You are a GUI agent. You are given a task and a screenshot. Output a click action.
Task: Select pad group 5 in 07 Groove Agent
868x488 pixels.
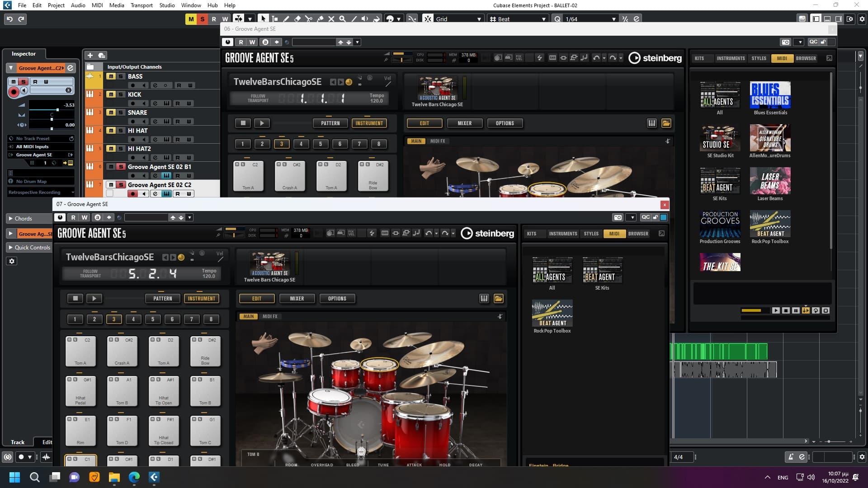pos(153,319)
